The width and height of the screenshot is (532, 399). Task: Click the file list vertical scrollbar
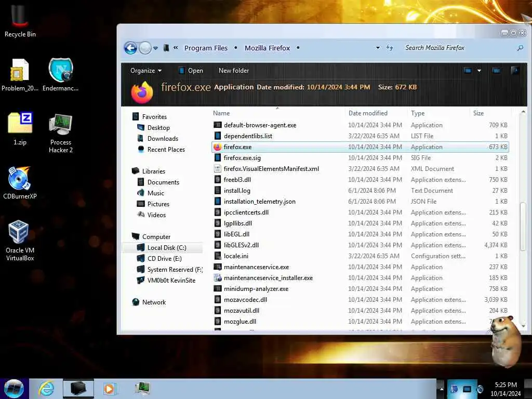pyautogui.click(x=523, y=225)
